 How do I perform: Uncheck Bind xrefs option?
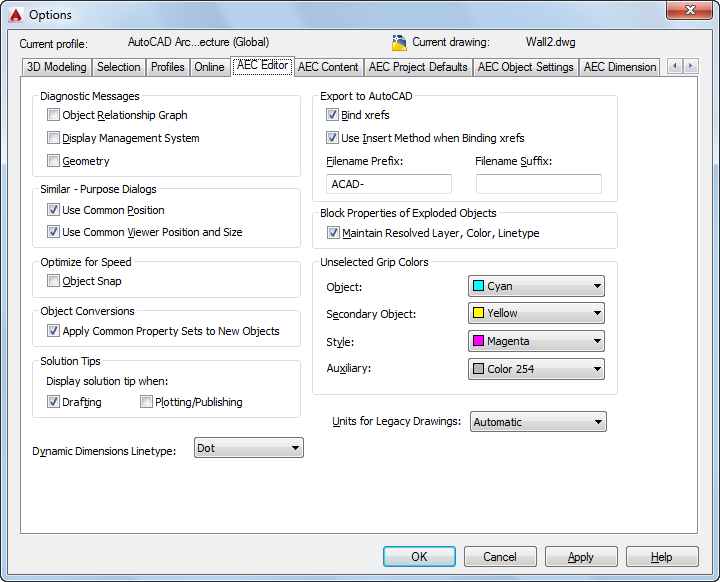tap(332, 115)
